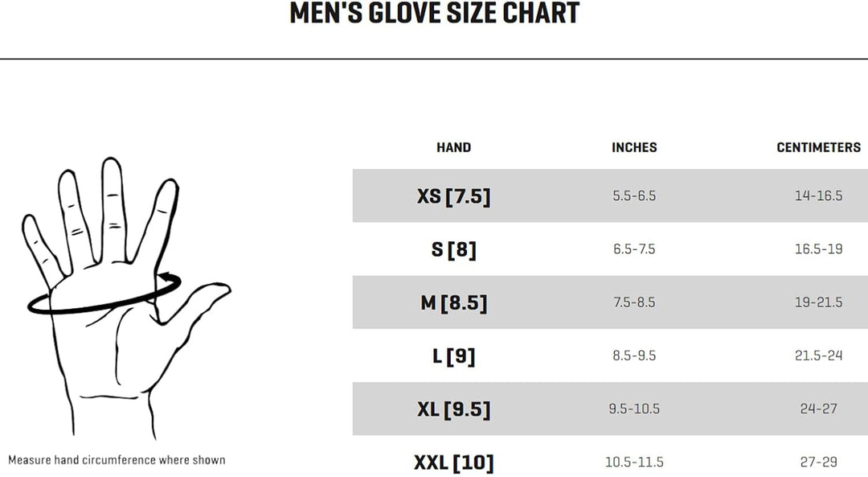Viewport: 868px width, 477px height.
Task: Click the 21.5-24 centimeters value
Action: [818, 355]
